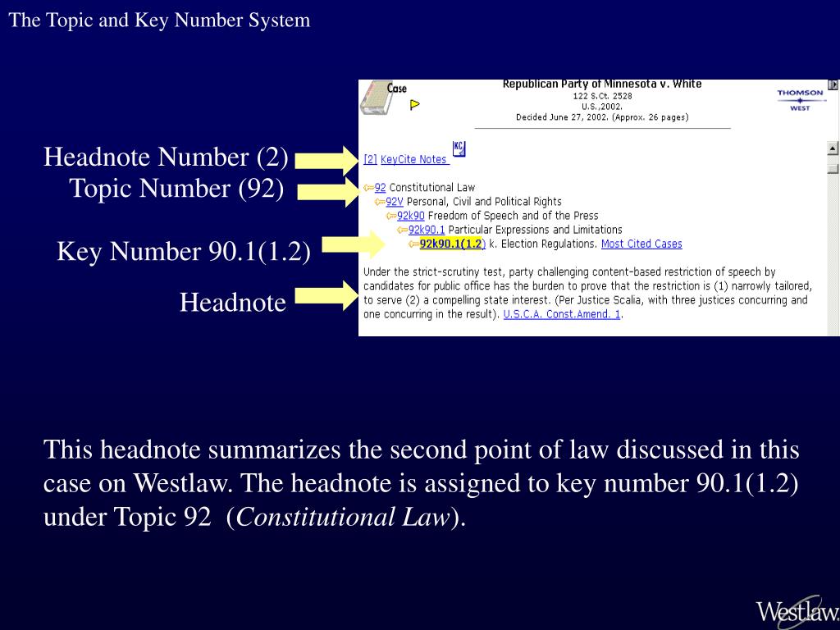Click the text U.S.,2002.

point(602,107)
